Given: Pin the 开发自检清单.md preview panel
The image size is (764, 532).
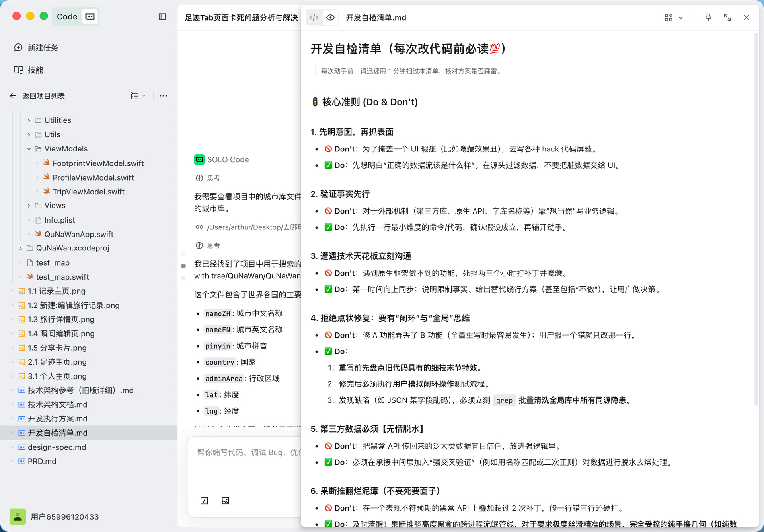Looking at the screenshot, I should (708, 17).
